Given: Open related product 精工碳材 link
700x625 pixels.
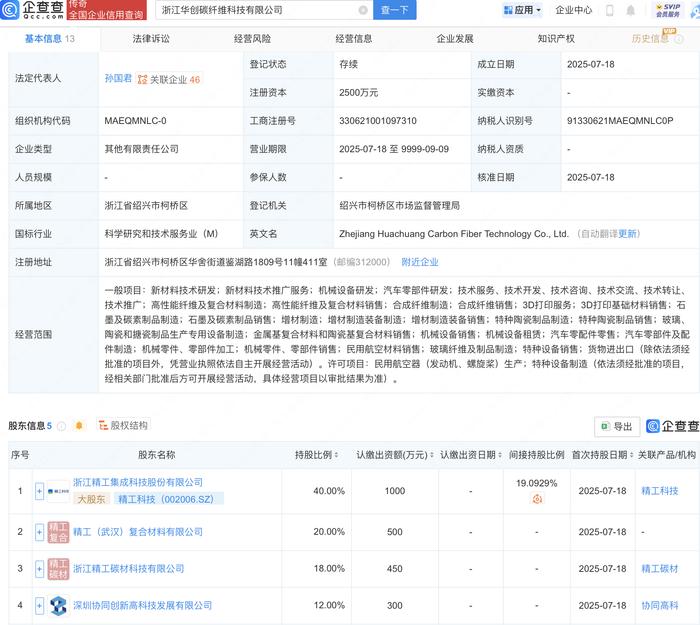Looking at the screenshot, I should 660,569.
